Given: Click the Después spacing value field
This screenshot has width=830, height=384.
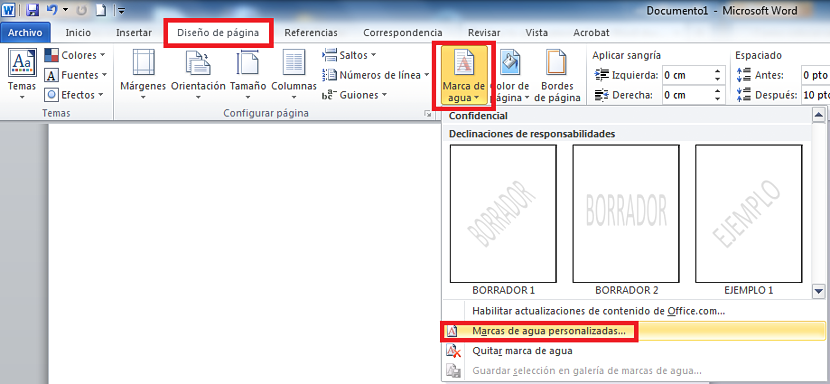Looking at the screenshot, I should (x=815, y=95).
